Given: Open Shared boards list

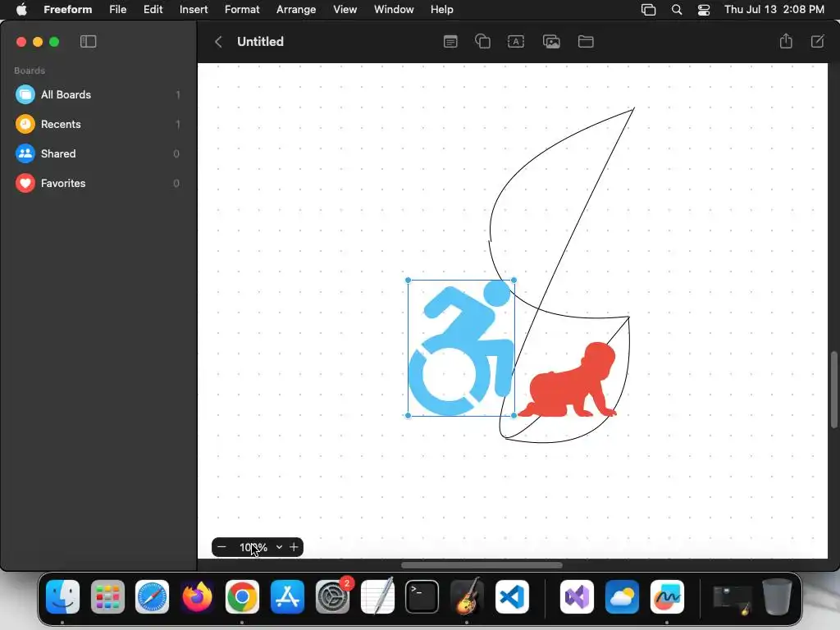Looking at the screenshot, I should (x=98, y=153).
